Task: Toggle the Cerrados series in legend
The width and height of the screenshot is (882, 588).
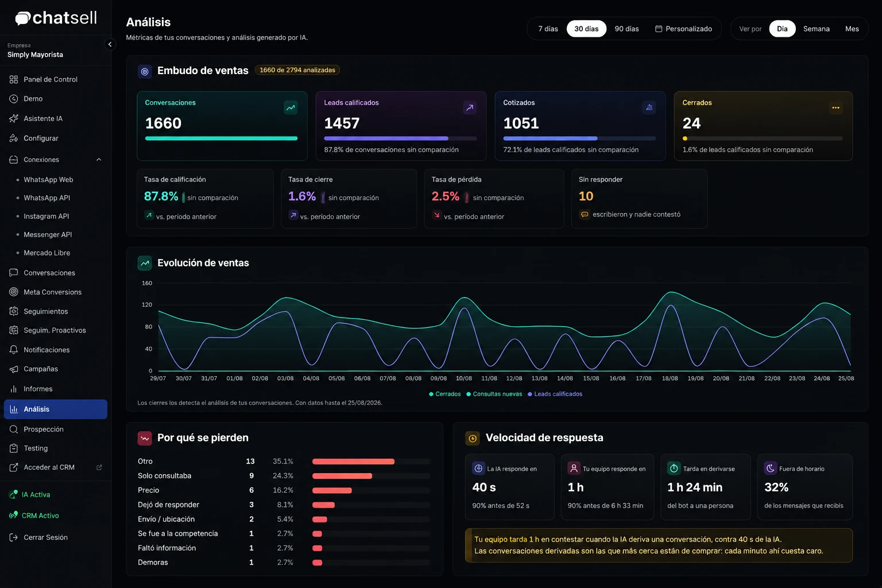Action: click(x=445, y=394)
